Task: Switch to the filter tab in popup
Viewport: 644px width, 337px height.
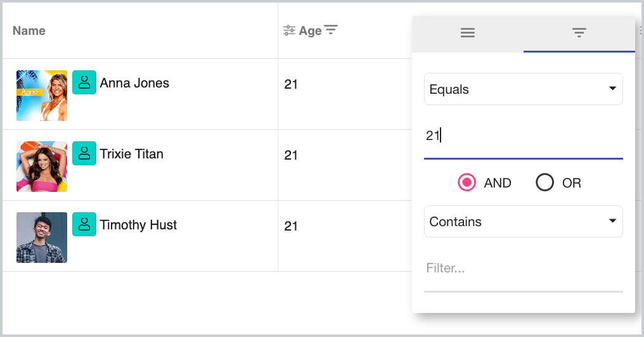Action: [579, 34]
